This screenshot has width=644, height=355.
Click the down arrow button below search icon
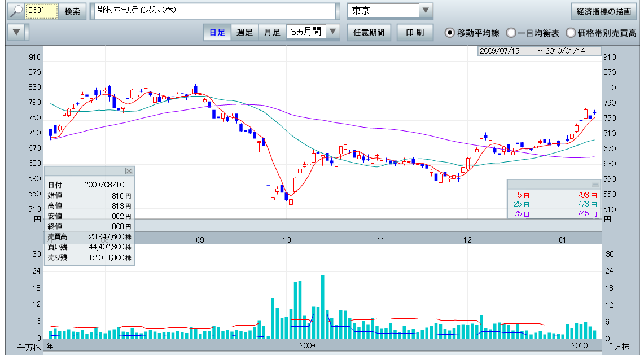[17, 32]
